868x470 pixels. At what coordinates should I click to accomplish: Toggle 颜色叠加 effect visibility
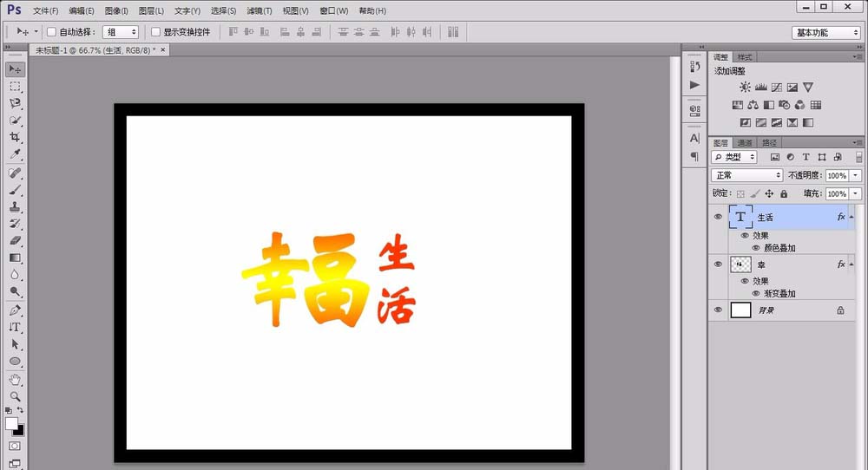click(756, 248)
